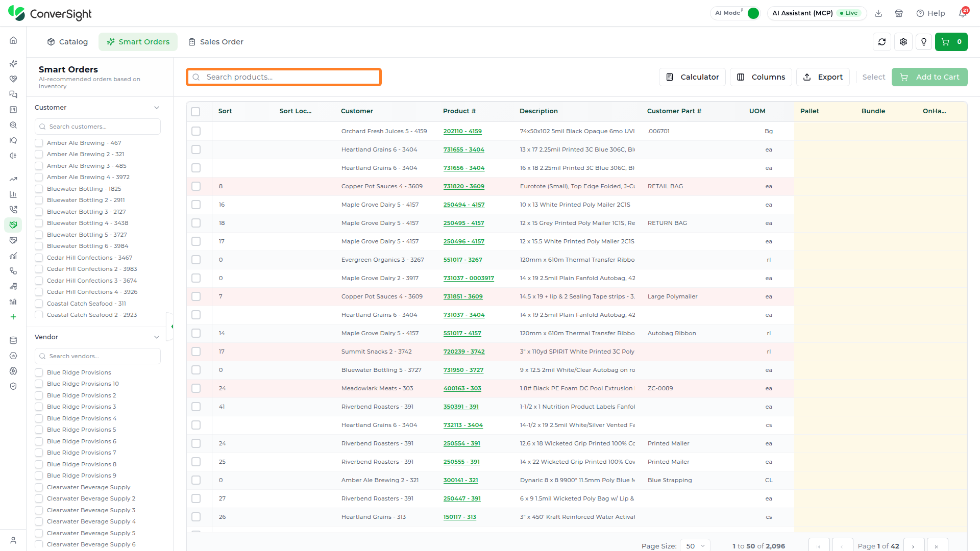Click the ConverSight logo
Viewport: 980px width, 551px height.
pos(50,14)
